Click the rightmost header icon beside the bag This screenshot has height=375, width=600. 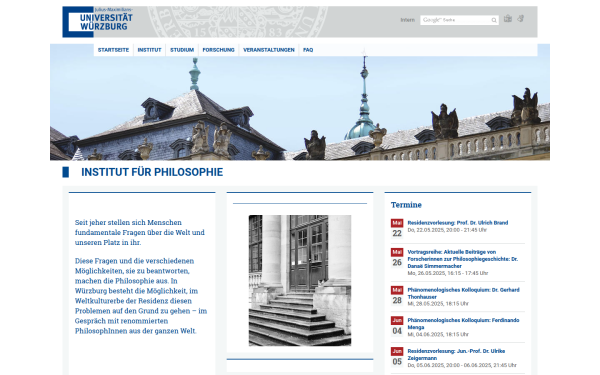point(521,19)
